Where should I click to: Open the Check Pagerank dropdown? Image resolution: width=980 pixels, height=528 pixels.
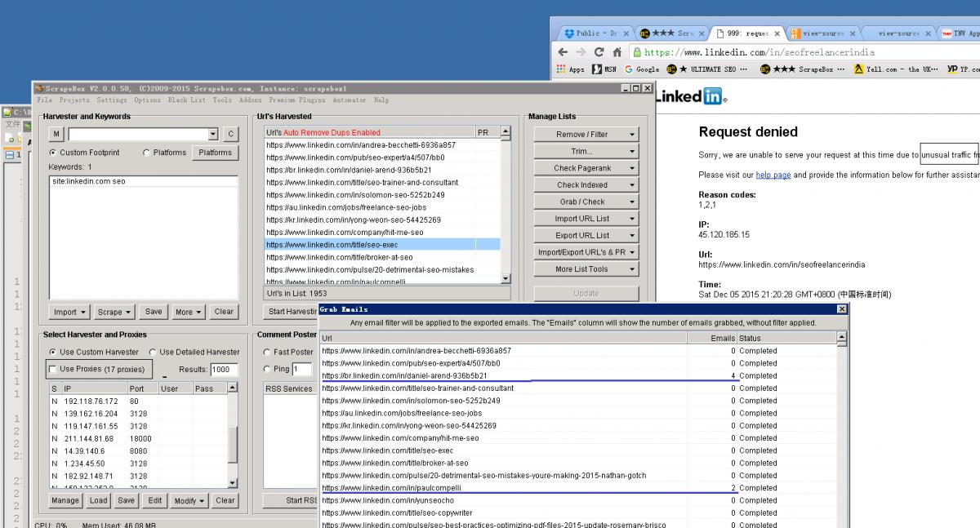click(586, 168)
